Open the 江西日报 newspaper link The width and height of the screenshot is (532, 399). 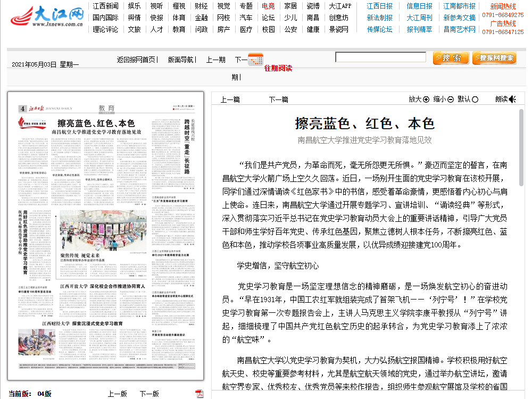tap(380, 6)
